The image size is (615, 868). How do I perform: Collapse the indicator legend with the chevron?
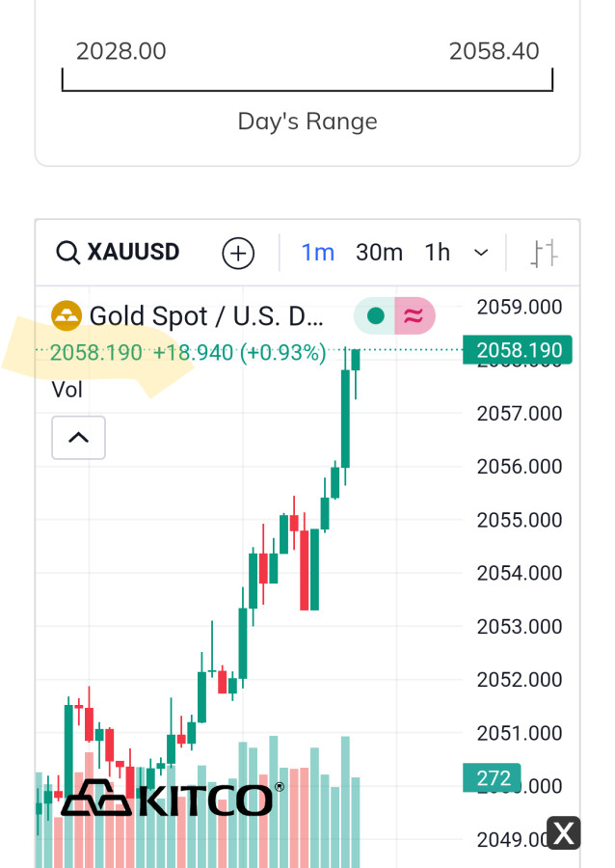click(x=78, y=438)
